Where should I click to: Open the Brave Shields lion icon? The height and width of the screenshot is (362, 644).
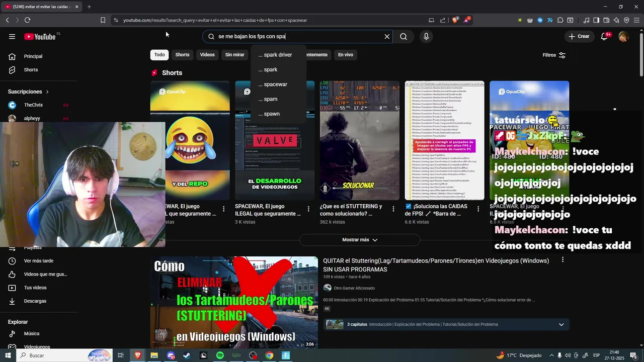tap(455, 20)
